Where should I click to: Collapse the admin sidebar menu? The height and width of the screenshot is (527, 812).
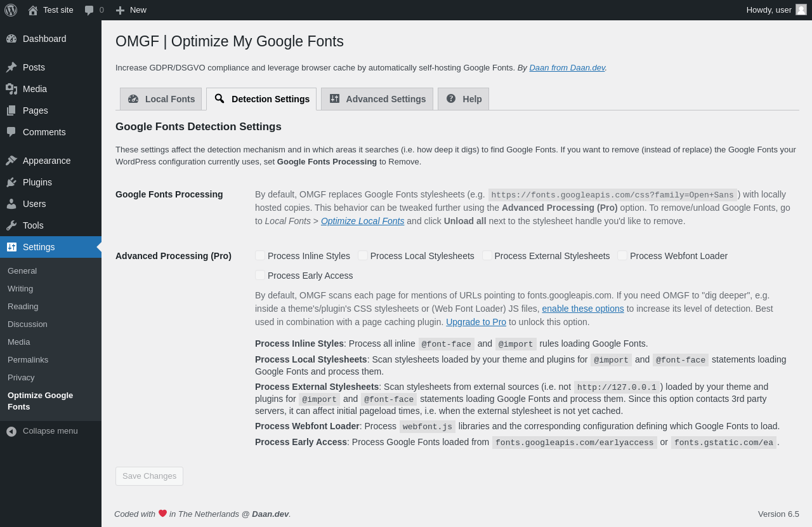(x=43, y=431)
